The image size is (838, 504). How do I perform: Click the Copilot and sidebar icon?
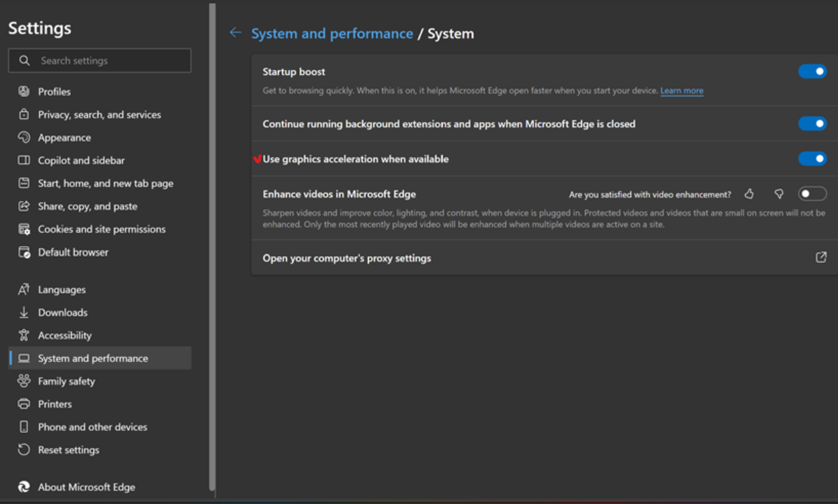[24, 160]
